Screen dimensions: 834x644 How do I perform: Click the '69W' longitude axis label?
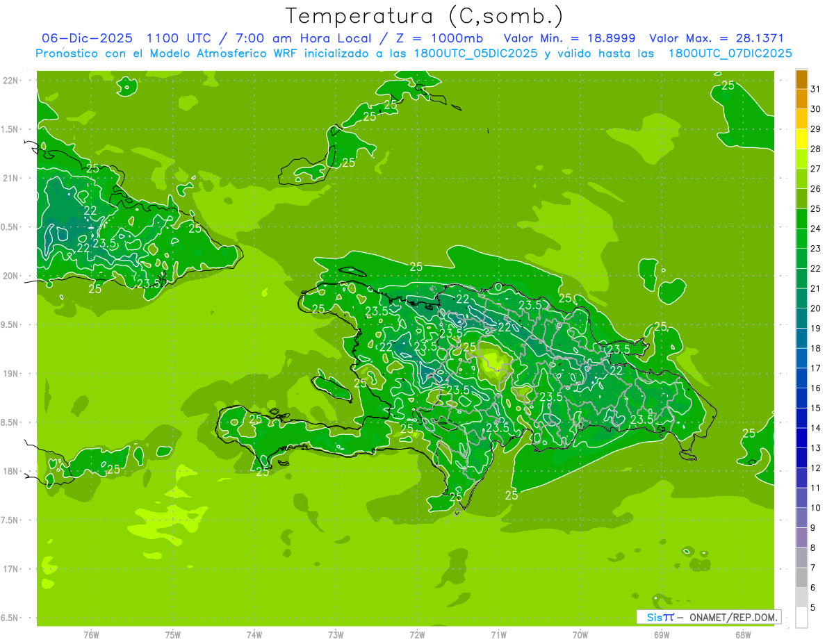coord(662,634)
